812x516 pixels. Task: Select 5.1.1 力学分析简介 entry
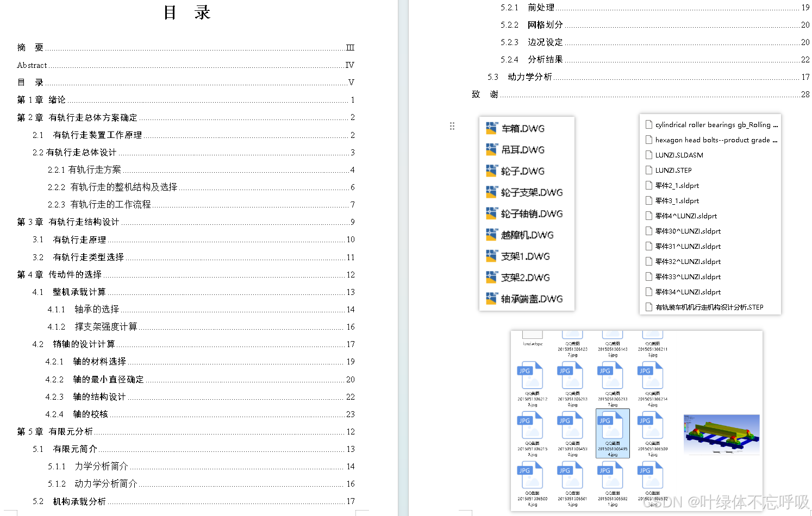tap(201, 466)
